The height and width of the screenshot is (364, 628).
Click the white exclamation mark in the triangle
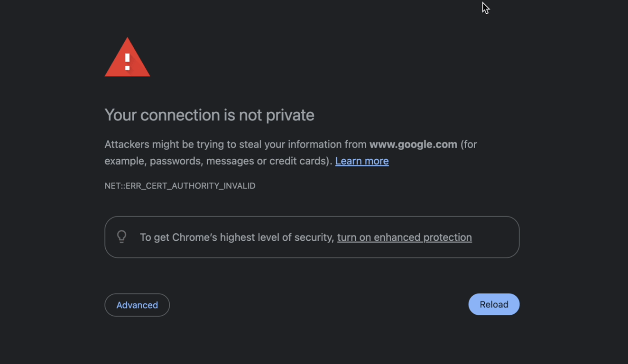coord(127,62)
